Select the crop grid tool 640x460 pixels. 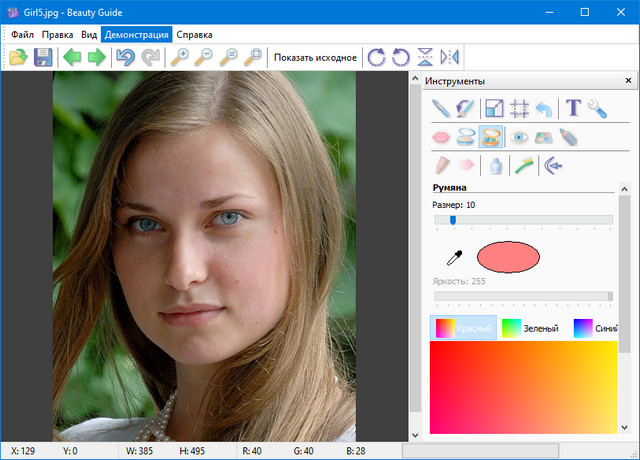[x=519, y=108]
